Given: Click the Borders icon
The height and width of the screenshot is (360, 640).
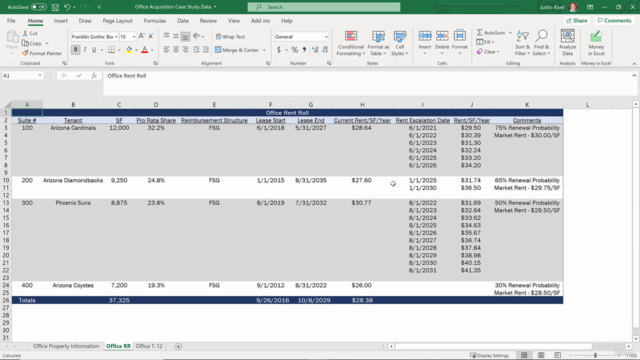Looking at the screenshot, I should [x=111, y=50].
